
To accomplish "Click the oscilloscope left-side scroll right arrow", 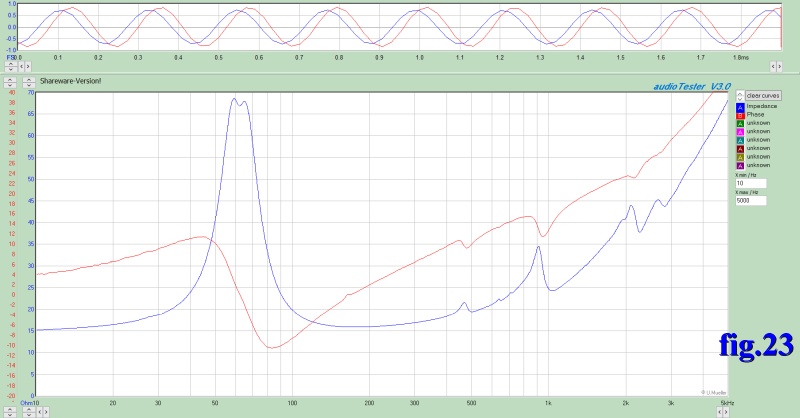I will [x=28, y=66].
